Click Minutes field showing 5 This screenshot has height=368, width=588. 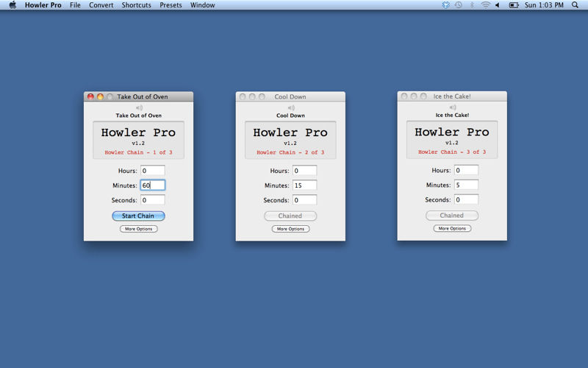point(466,185)
